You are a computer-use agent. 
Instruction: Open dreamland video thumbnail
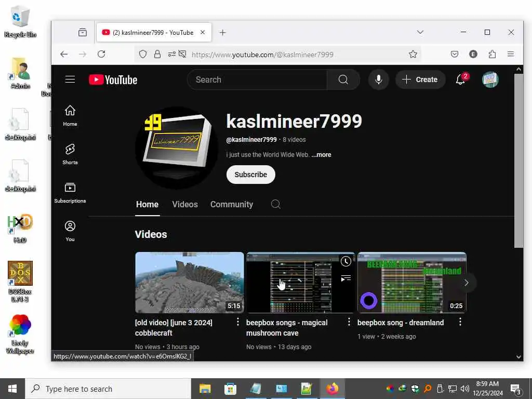click(x=411, y=282)
